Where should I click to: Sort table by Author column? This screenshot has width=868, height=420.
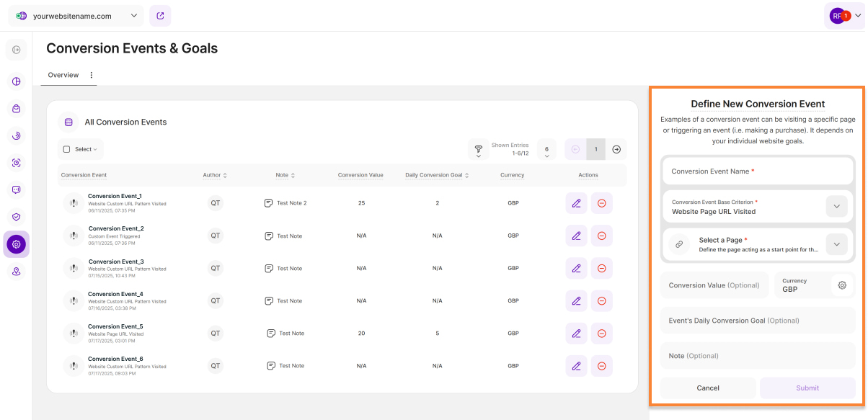tap(215, 175)
